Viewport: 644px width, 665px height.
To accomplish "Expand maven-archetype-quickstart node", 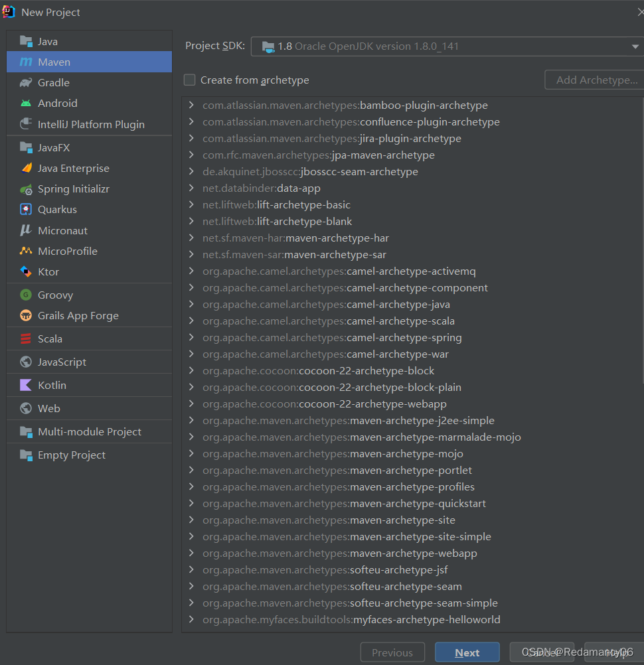I will [x=191, y=503].
